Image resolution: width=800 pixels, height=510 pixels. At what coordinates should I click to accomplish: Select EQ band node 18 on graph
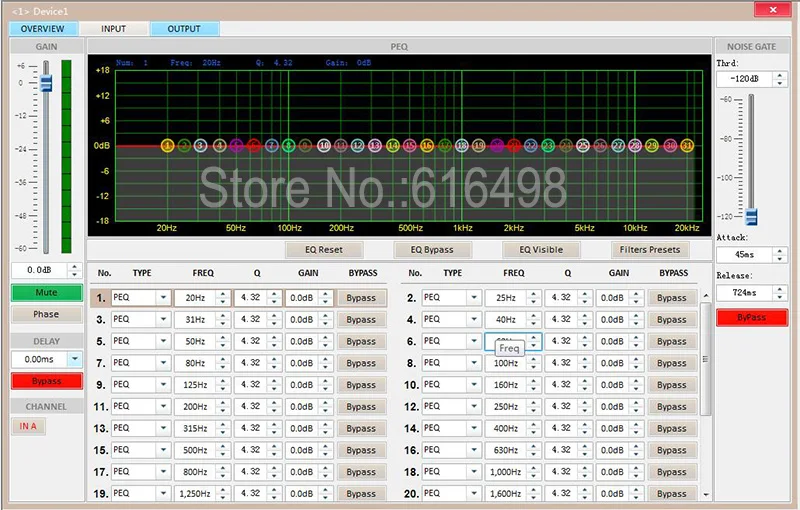tap(462, 146)
